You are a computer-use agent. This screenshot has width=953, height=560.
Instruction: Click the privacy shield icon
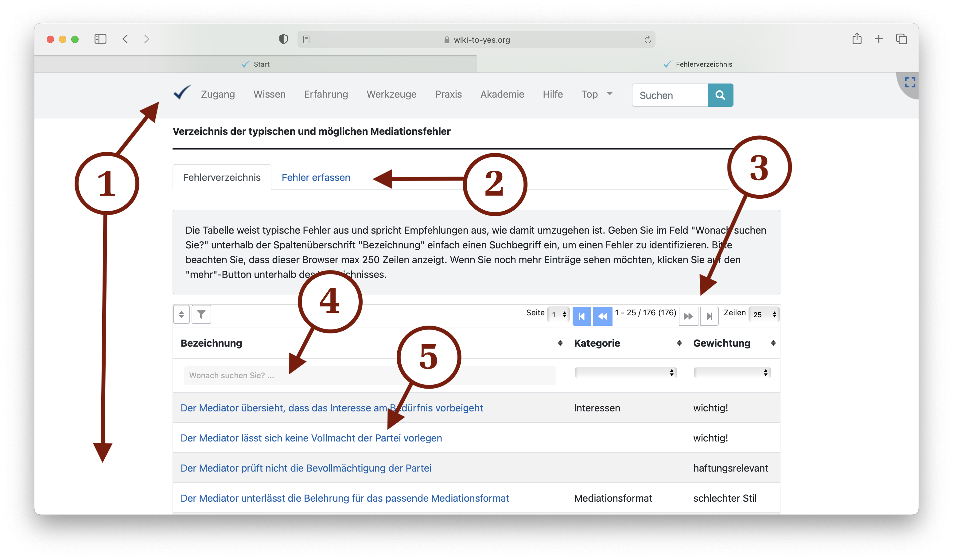[x=283, y=39]
